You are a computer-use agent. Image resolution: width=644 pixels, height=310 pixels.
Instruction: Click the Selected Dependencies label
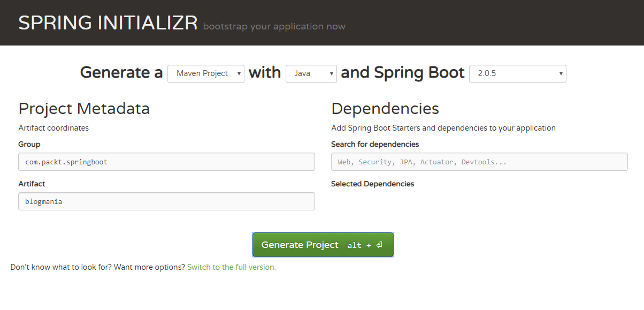coord(372,184)
